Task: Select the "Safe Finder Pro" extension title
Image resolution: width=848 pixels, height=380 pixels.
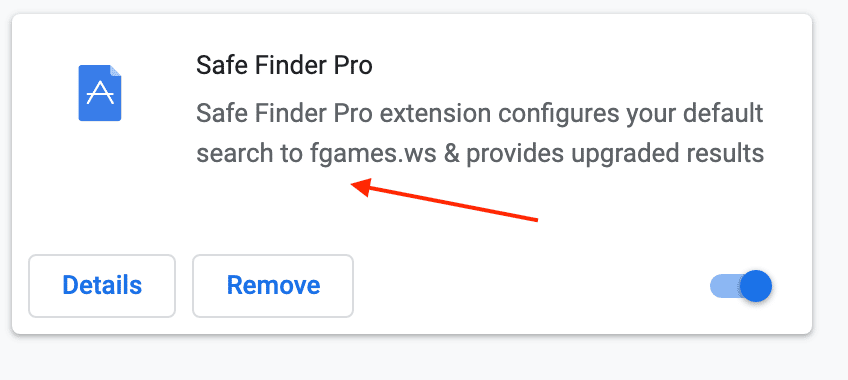Action: coord(284,66)
